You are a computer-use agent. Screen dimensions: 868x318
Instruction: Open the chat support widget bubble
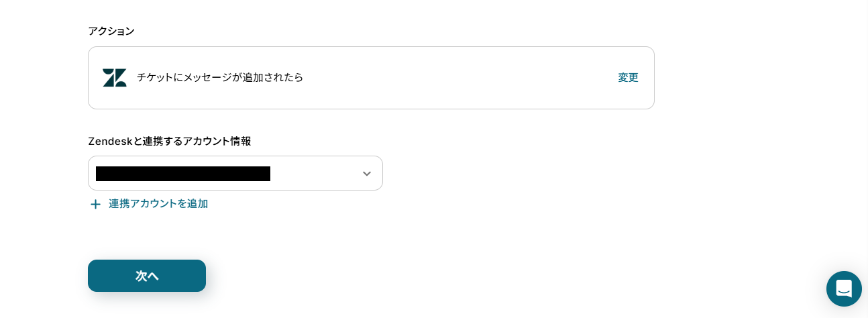[844, 288]
